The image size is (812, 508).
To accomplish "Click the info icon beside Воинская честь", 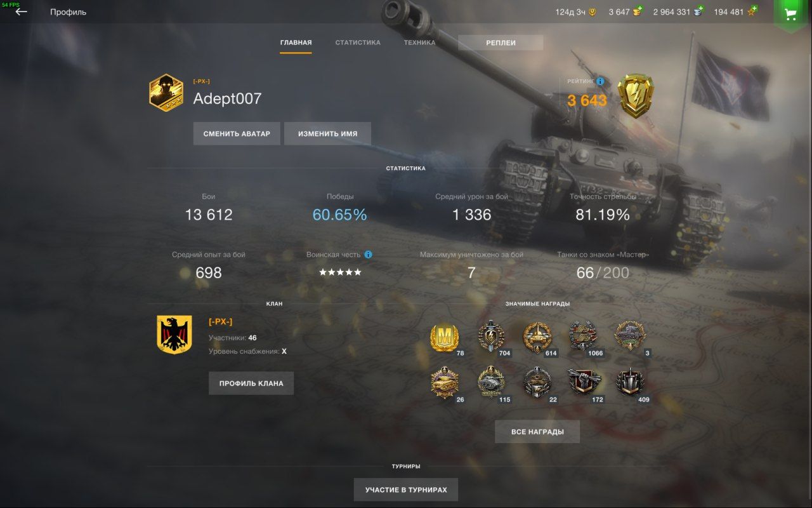I will (x=368, y=255).
